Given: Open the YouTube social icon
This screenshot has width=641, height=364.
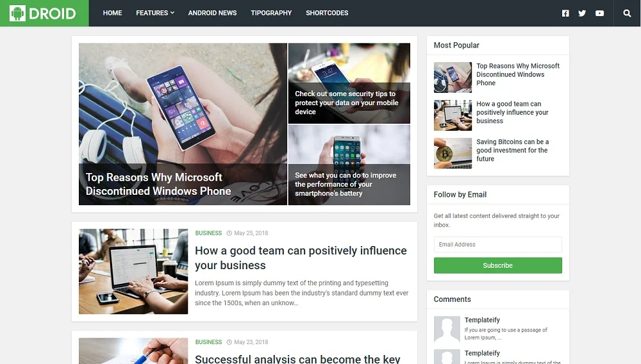Looking at the screenshot, I should pyautogui.click(x=600, y=13).
